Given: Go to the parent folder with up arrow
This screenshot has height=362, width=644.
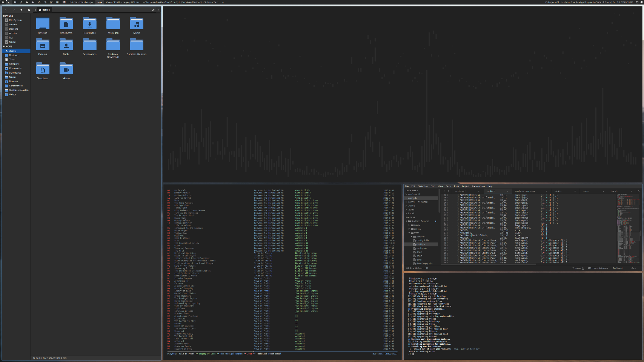Looking at the screenshot, I should pyautogui.click(x=21, y=10).
